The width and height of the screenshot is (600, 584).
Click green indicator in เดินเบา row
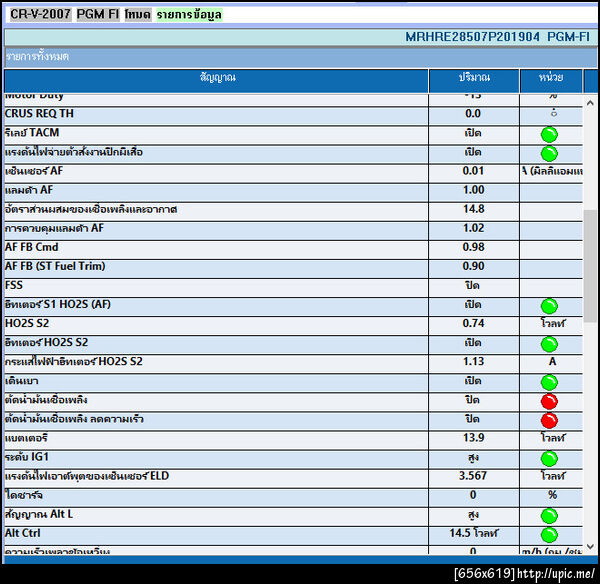tap(549, 382)
